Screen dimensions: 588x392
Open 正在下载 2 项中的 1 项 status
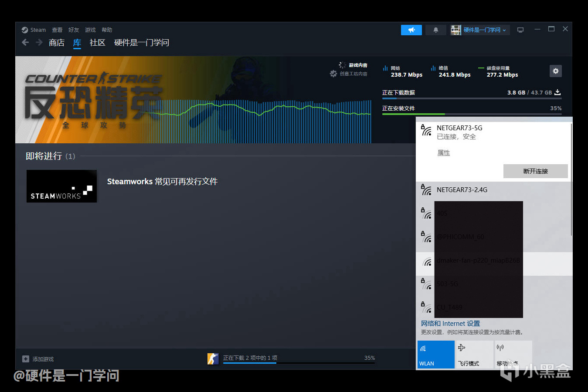coord(250,358)
